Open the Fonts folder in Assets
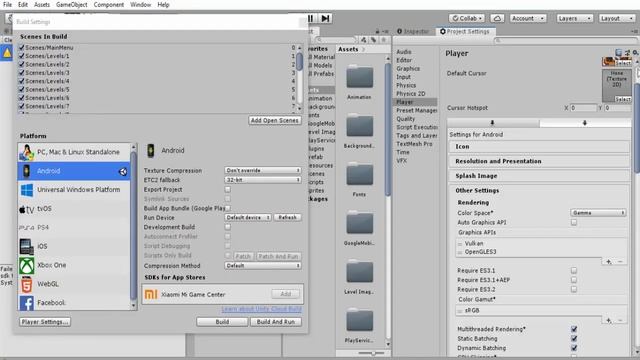Viewport: 640px width, 360px height. [360, 175]
